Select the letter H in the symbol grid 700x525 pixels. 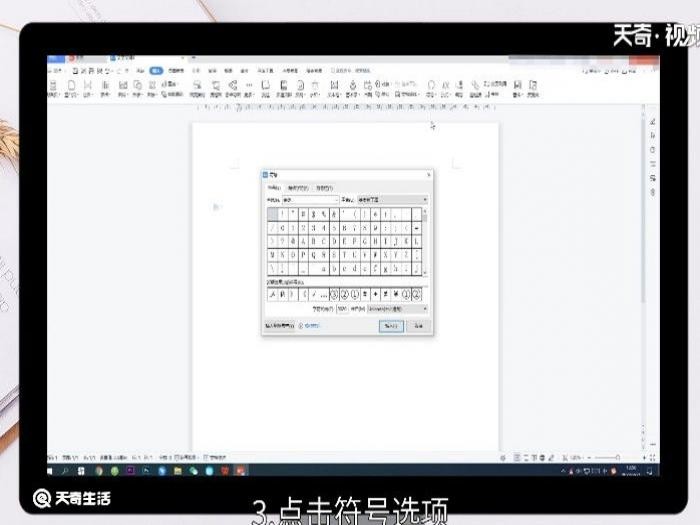pyautogui.click(x=375, y=242)
